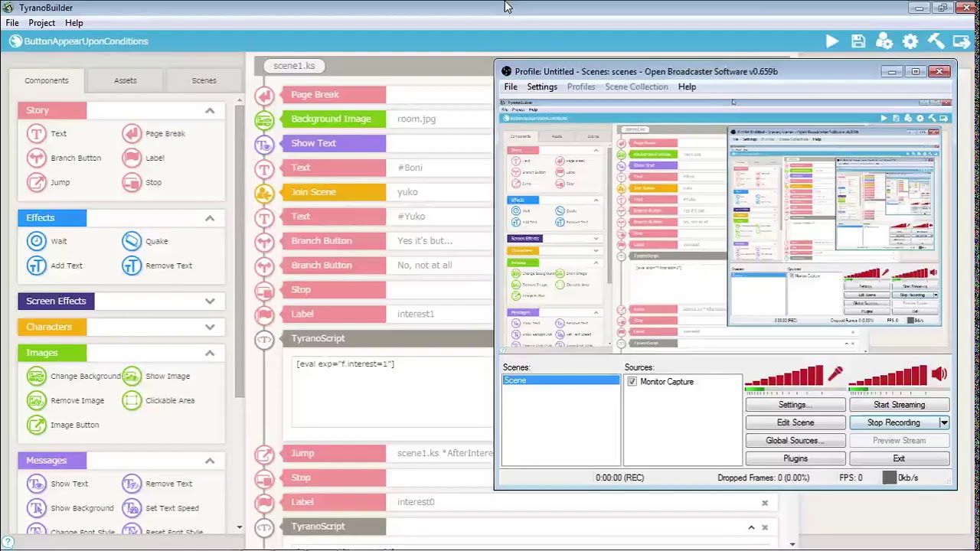Collapse the Story section
980x551 pixels.
coord(210,111)
